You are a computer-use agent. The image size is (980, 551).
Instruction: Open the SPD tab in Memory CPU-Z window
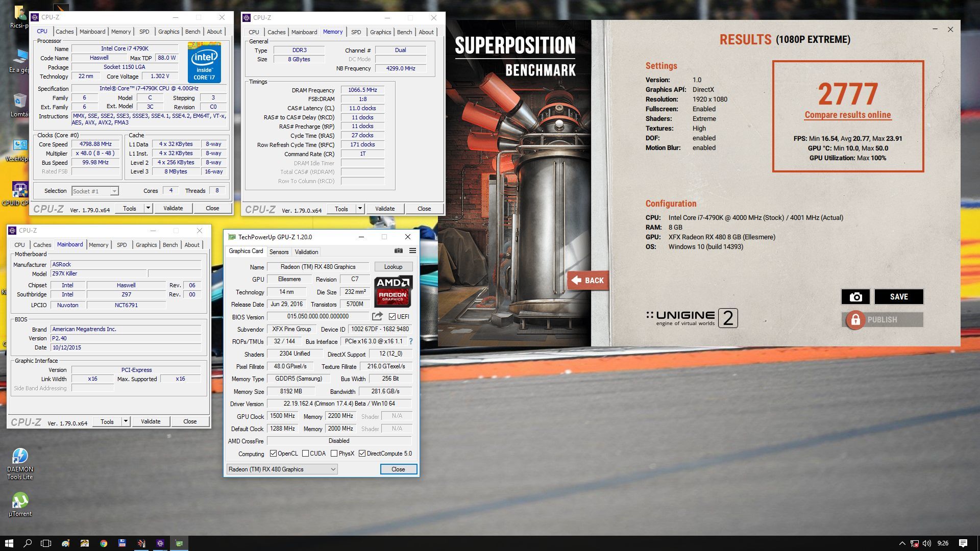356,32
